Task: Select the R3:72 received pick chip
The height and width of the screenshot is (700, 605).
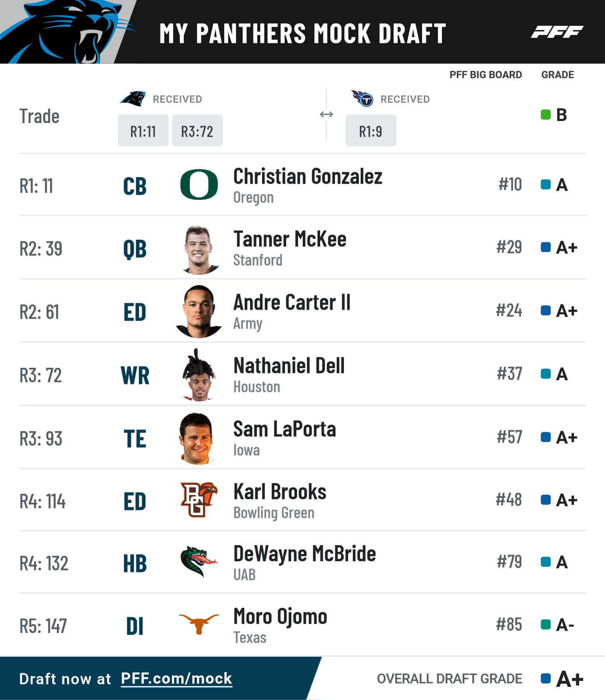Action: pos(197,131)
